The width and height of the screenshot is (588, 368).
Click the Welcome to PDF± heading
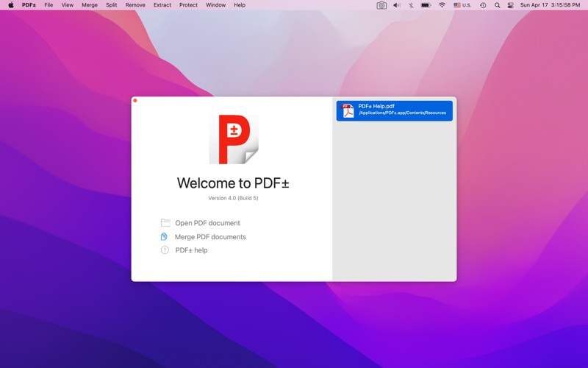pos(233,183)
